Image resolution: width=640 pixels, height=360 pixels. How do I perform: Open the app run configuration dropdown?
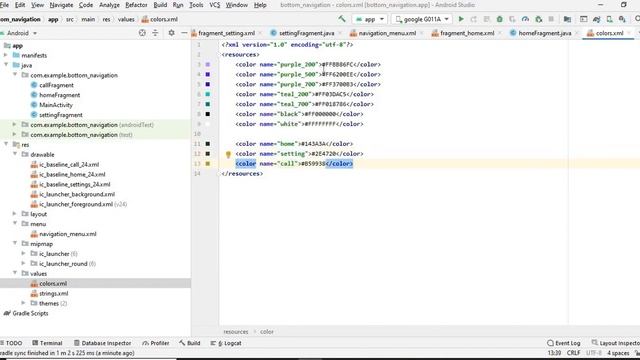tap(370, 19)
